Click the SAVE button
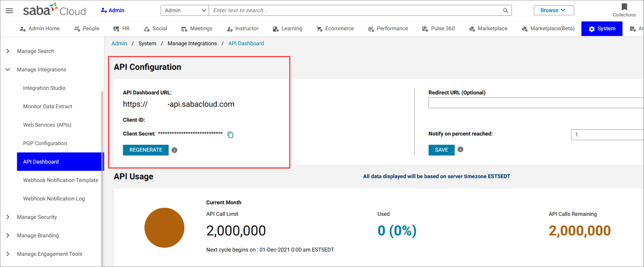Viewport: 644px width, 267px height. tap(441, 150)
